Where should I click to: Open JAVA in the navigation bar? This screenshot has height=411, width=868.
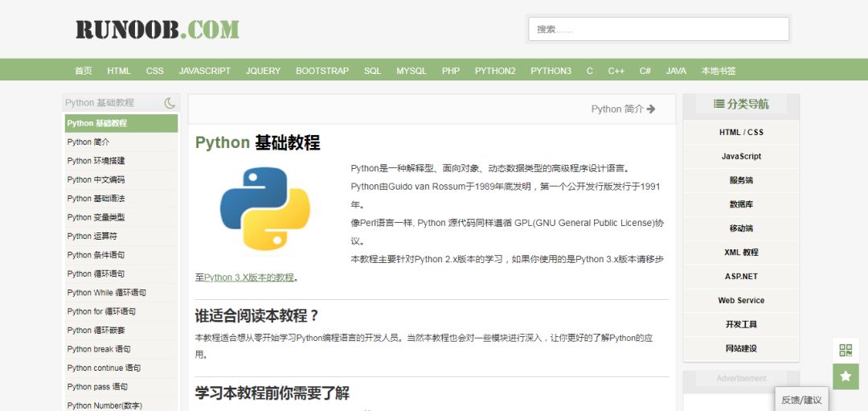click(676, 71)
